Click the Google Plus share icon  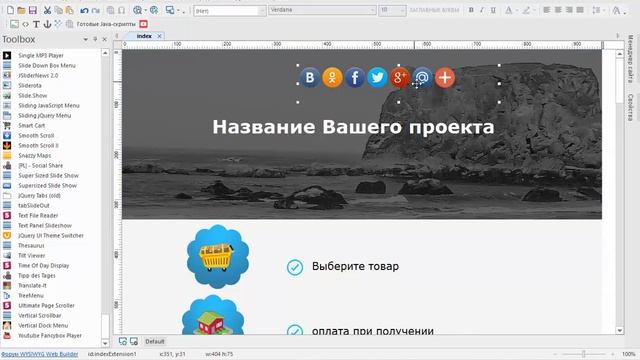point(400,77)
